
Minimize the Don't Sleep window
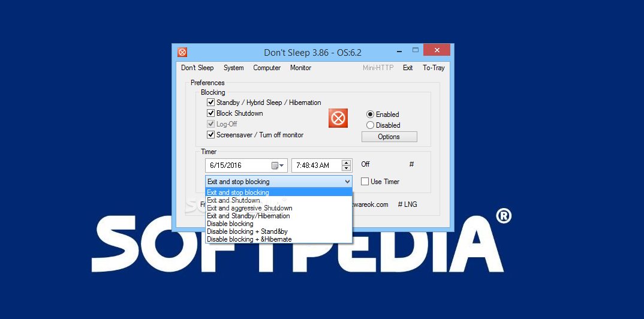[399, 52]
